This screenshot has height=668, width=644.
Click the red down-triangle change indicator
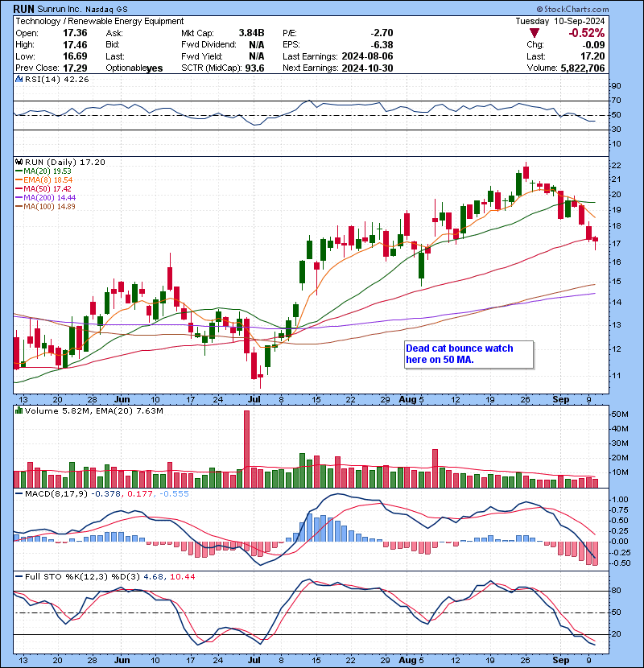click(x=535, y=33)
